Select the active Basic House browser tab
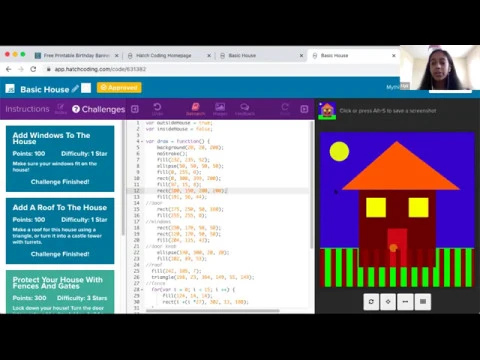 [334, 55]
